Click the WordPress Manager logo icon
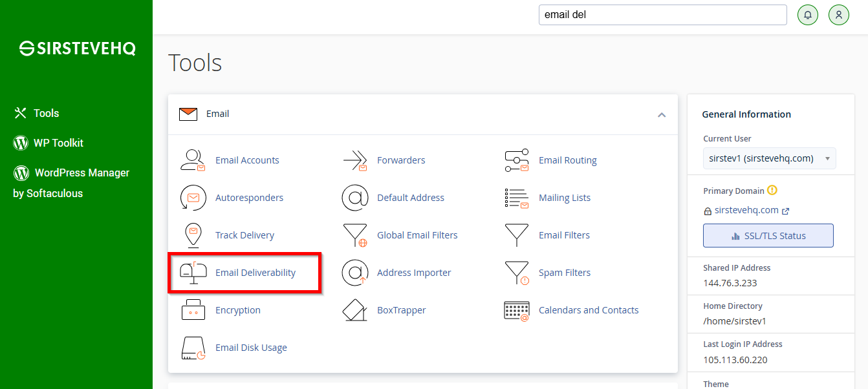 pos(21,173)
